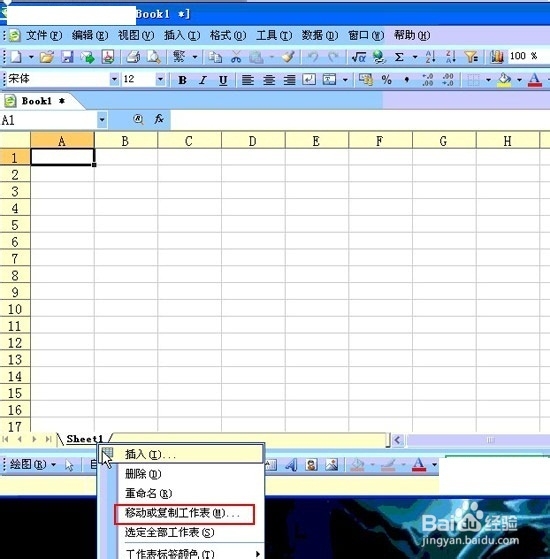Viewport: 550px width, 559px height.
Task: Export workbook as PDF
Action: tap(108, 57)
